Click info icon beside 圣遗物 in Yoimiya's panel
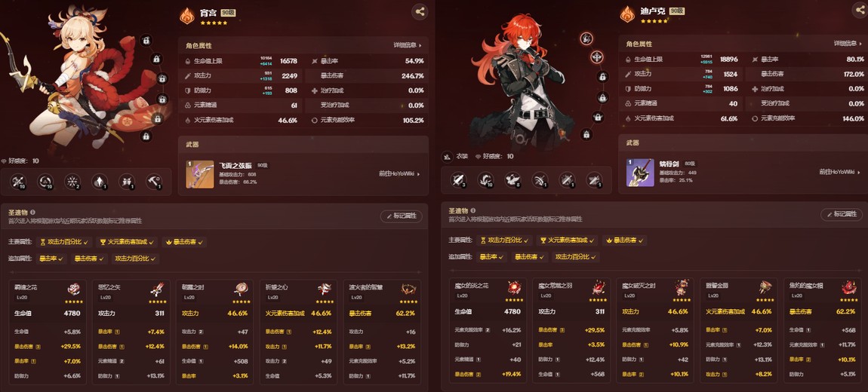 pyautogui.click(x=32, y=212)
